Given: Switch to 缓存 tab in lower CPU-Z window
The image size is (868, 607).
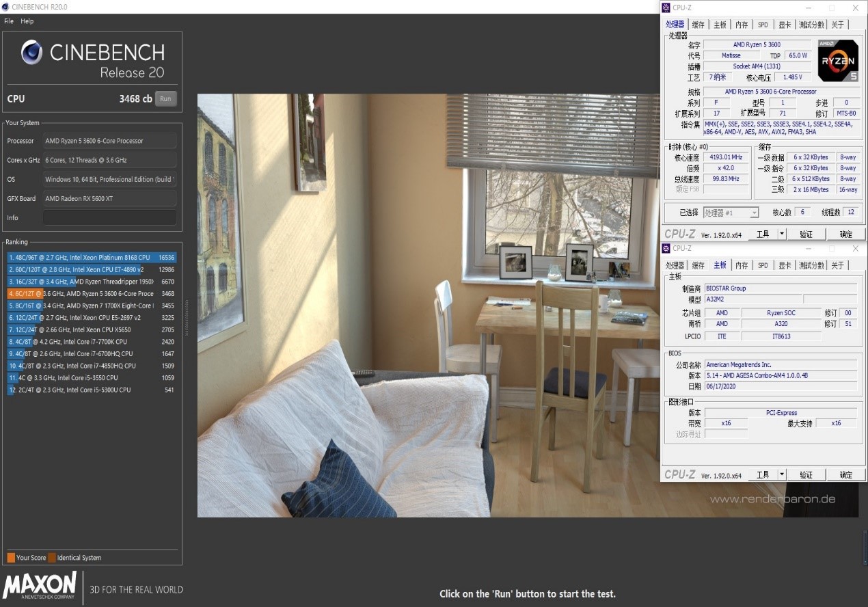Looking at the screenshot, I should tap(698, 265).
